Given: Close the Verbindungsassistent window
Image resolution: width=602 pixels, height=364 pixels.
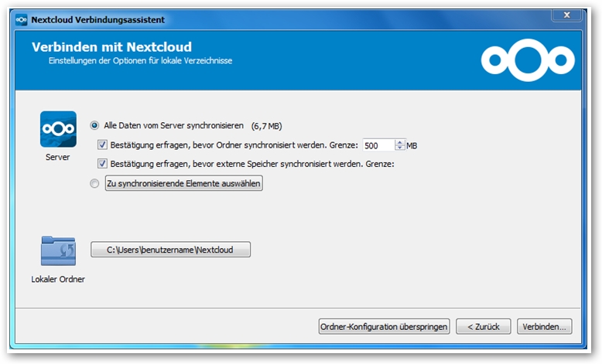Looking at the screenshot, I should (566, 15).
